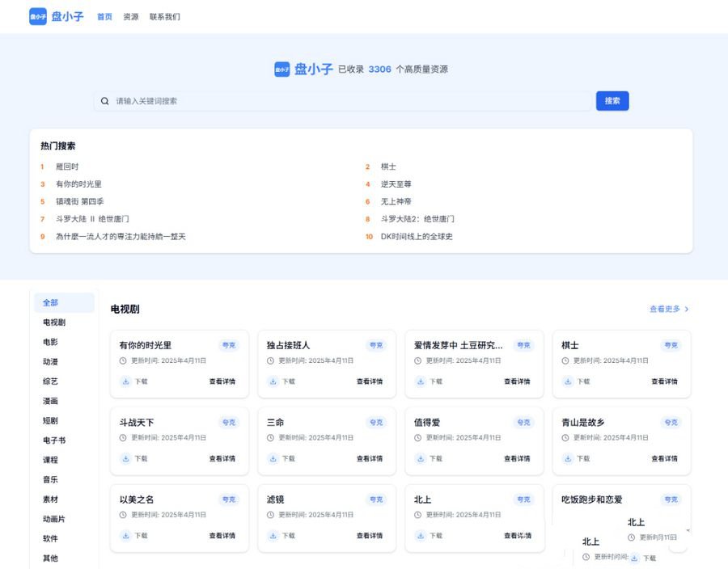Click the blue 搜索 search button
Image resolution: width=728 pixels, height=569 pixels.
pos(612,100)
